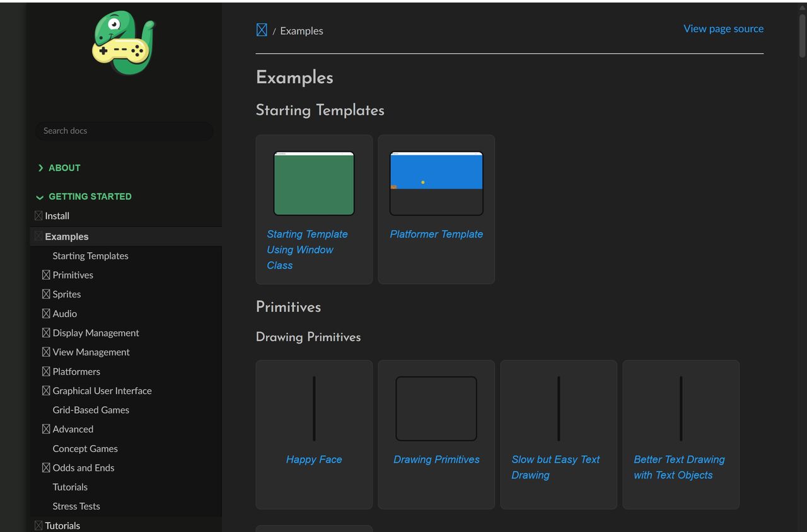Click the page vertical scrollbar

tap(802, 38)
